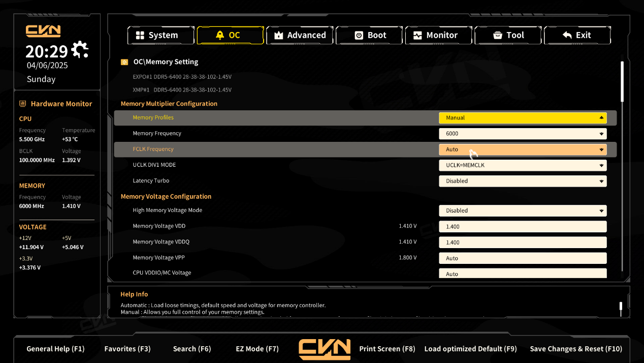The width and height of the screenshot is (644, 363).
Task: Expand the High Memory Voltage Mode dropdown
Action: [523, 210]
